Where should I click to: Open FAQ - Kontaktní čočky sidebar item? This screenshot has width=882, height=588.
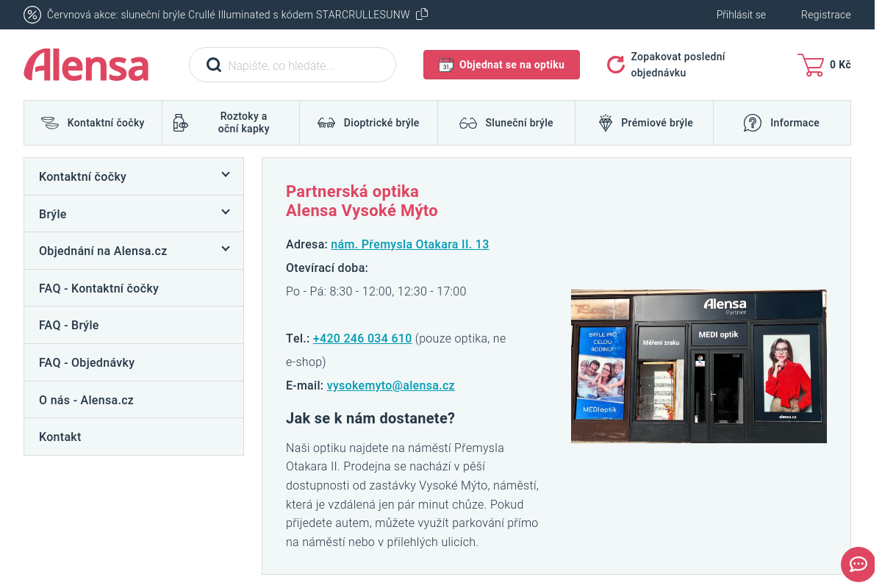pos(134,288)
